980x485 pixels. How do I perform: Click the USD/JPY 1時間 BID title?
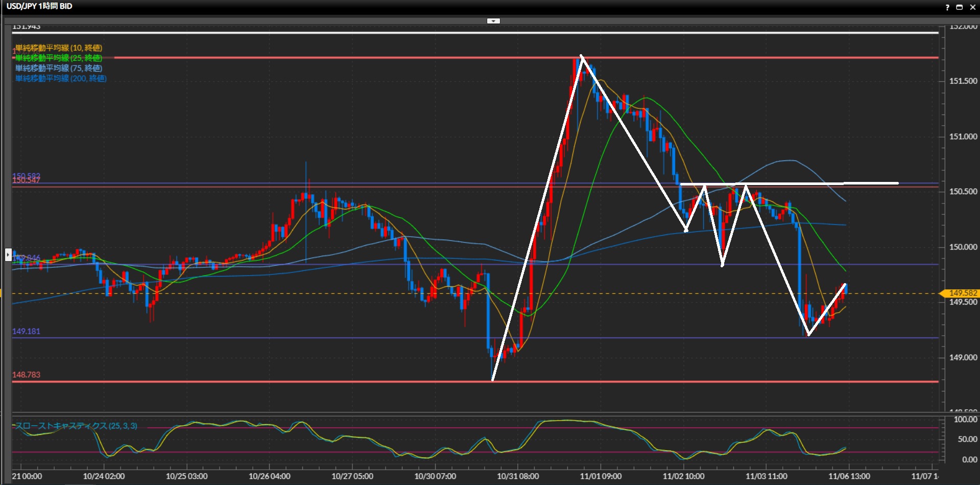[x=39, y=6]
